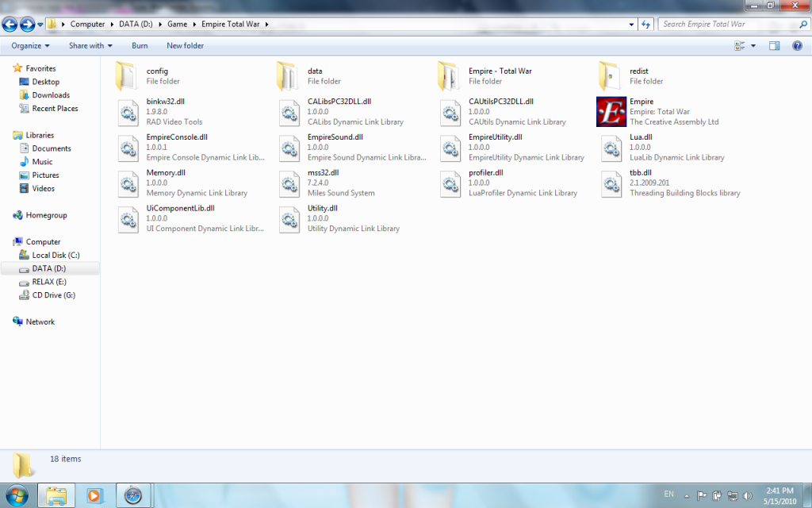Expand the Share with dropdown
Viewport: 812px width, 508px height.
pyautogui.click(x=90, y=46)
